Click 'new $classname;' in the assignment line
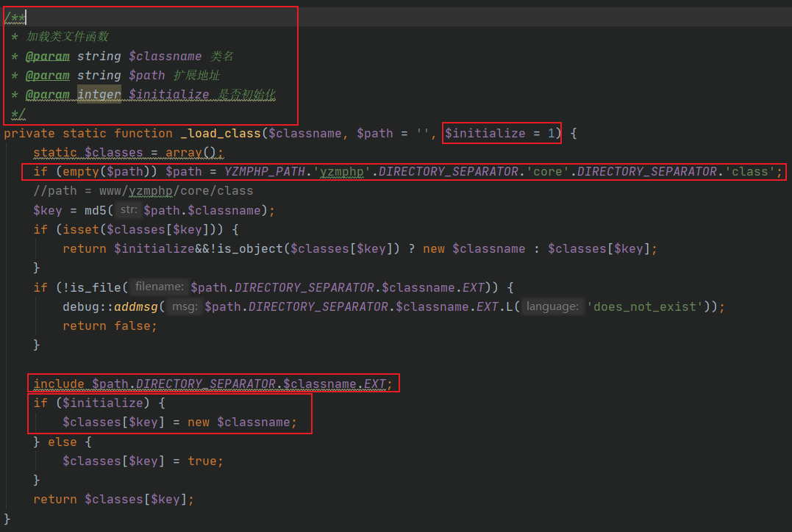Screen dimensions: 792x532 pos(243,423)
